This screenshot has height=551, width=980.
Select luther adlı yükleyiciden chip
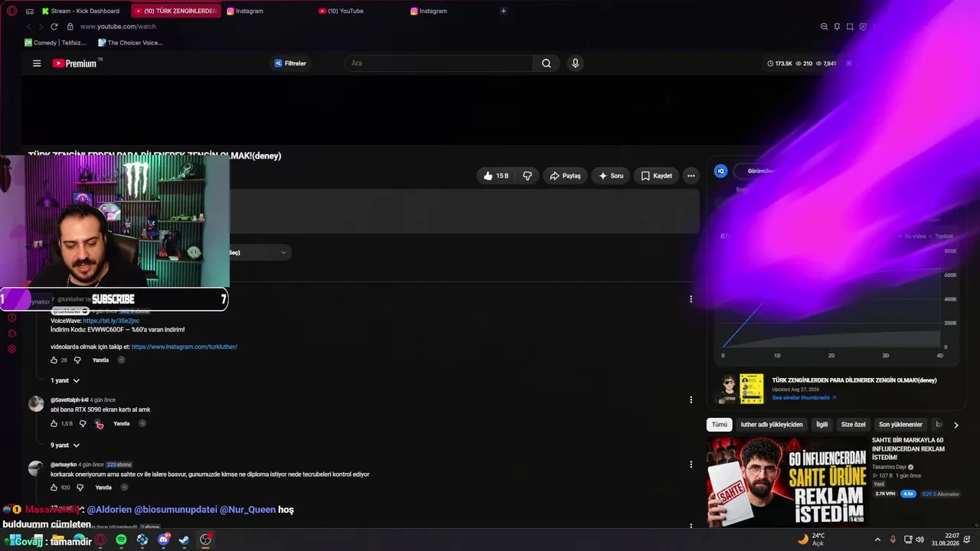pyautogui.click(x=772, y=425)
